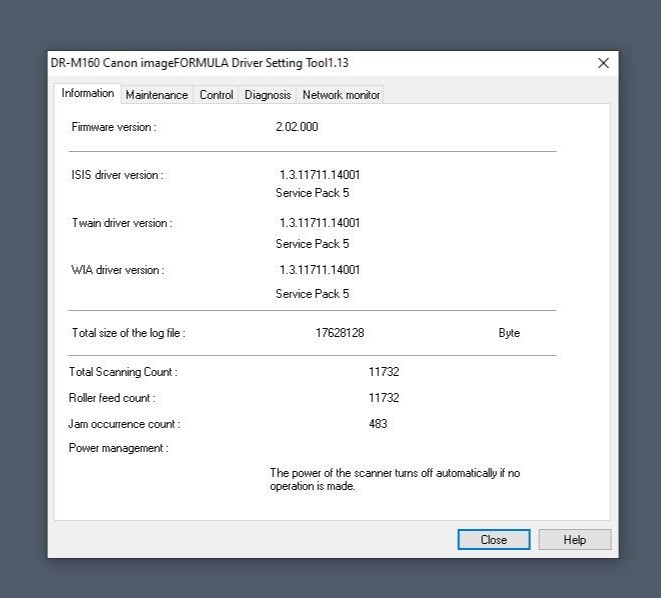Go to the Diagnosis tab
This screenshot has height=598, width=661.
[267, 95]
